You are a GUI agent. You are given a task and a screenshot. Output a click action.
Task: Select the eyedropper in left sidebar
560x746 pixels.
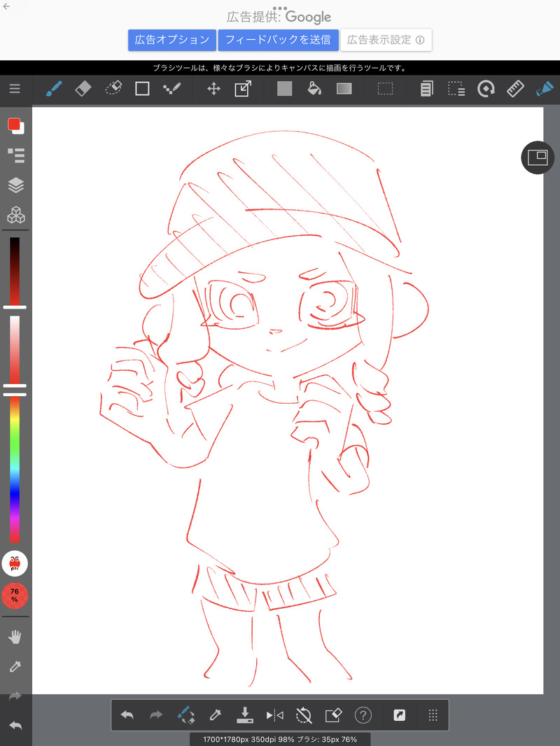click(15, 666)
